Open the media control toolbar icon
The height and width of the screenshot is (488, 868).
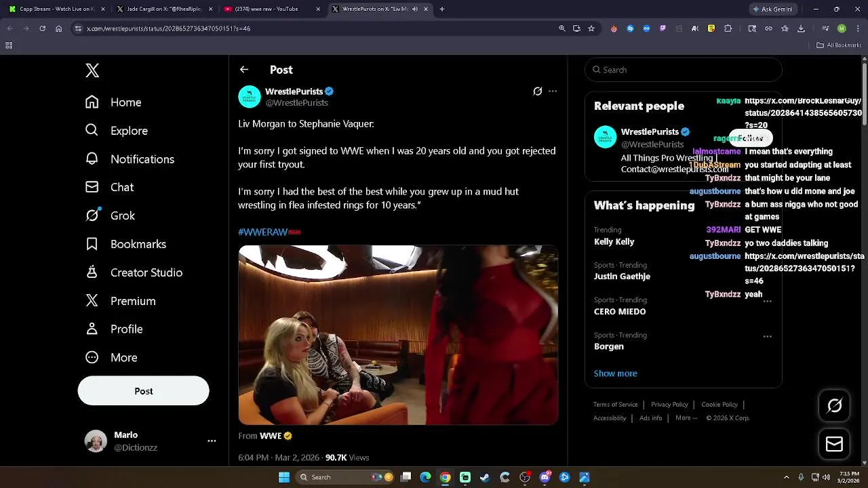click(x=825, y=28)
